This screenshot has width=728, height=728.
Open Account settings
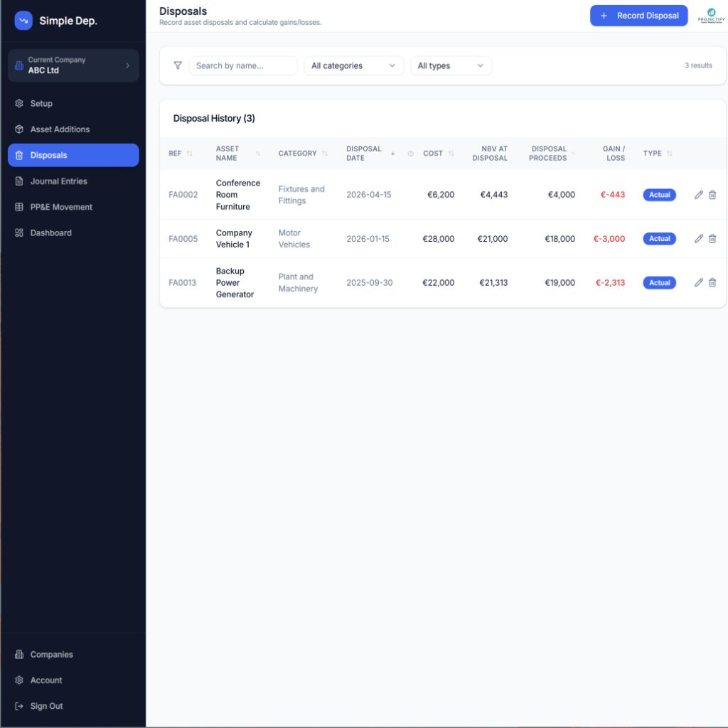pos(73,680)
